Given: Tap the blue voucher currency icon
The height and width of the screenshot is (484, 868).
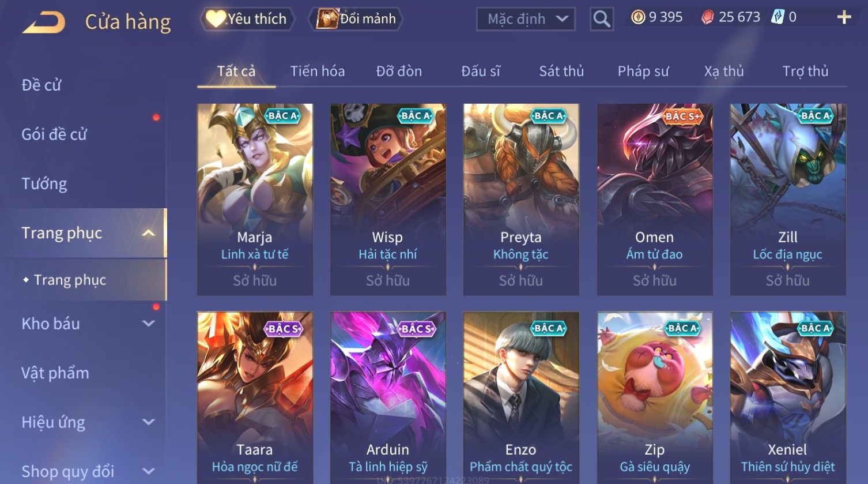Looking at the screenshot, I should (778, 17).
